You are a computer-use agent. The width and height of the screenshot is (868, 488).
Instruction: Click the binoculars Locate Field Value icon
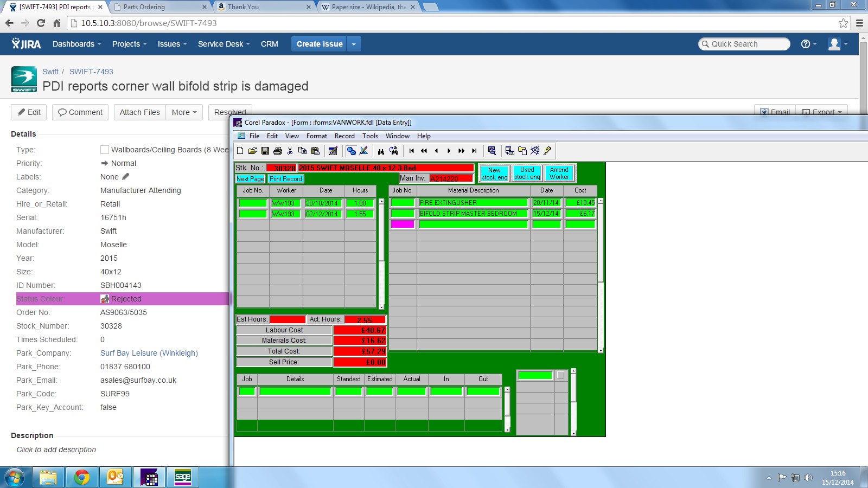click(381, 151)
